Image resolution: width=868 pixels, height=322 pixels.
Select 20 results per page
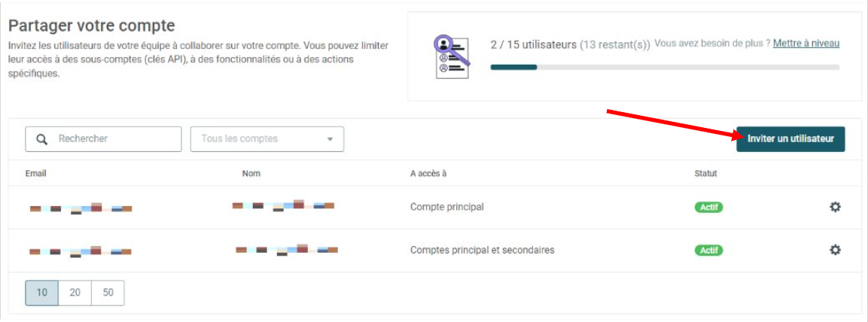click(x=75, y=293)
